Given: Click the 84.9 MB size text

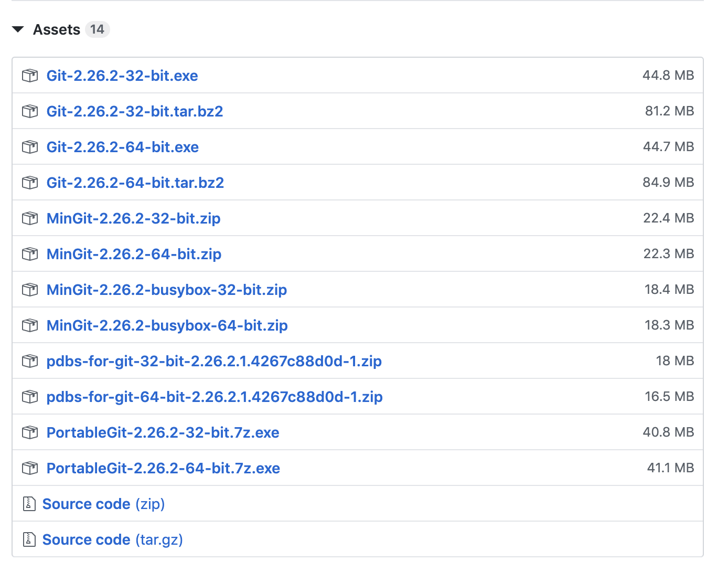Looking at the screenshot, I should click(x=668, y=183).
